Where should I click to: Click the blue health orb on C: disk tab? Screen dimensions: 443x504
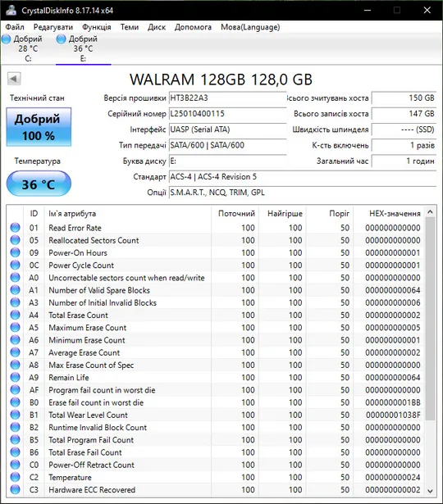6,39
